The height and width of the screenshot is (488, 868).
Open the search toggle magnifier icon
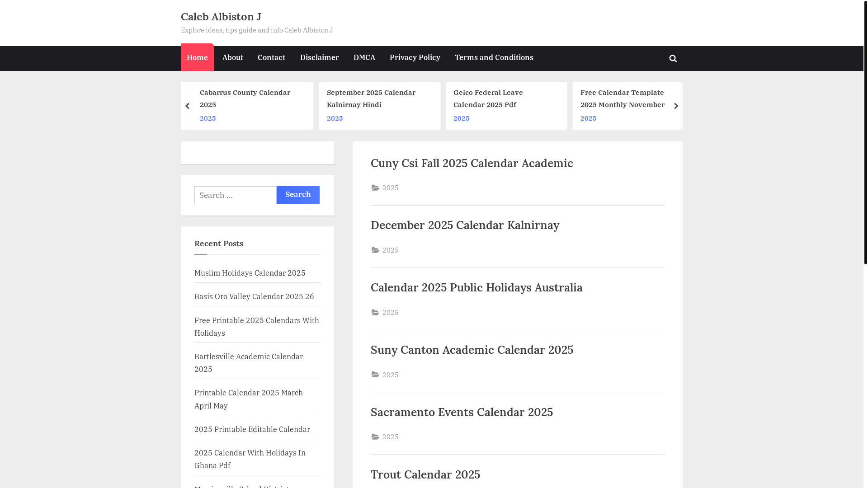(673, 58)
